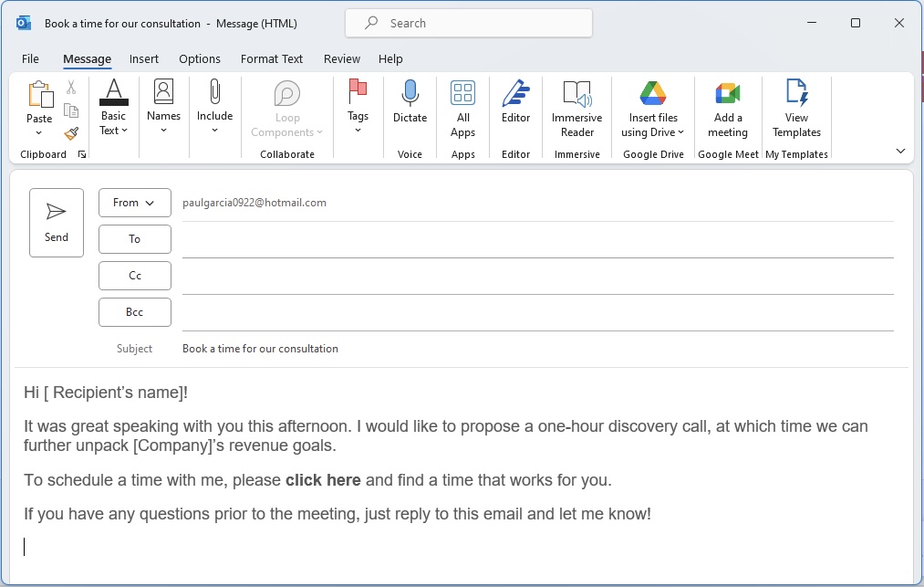The width and height of the screenshot is (924, 587).
Task: Open the Clipboard pane launcher
Action: click(x=82, y=154)
